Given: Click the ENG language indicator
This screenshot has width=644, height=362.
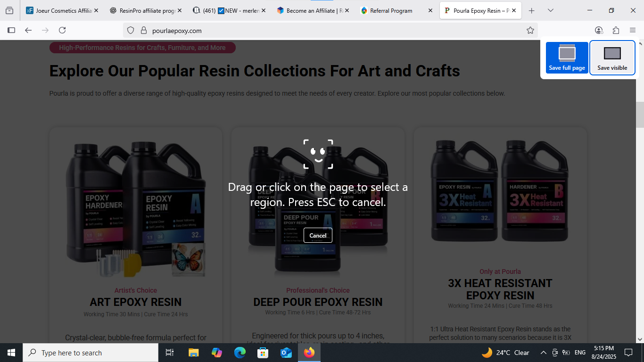Looking at the screenshot, I should click(x=580, y=353).
